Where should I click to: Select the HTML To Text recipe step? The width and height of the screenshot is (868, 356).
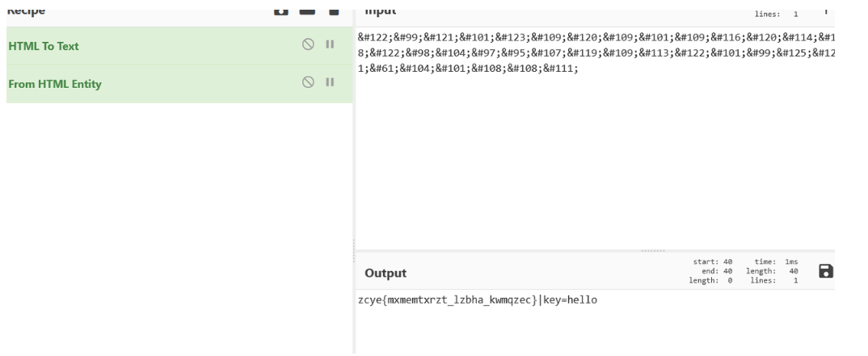point(43,46)
